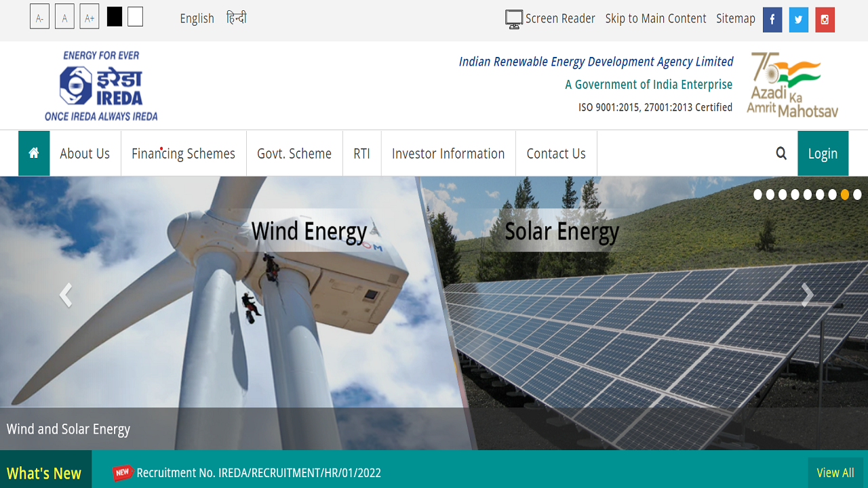Open the Contact Us menu item
The width and height of the screenshot is (868, 488).
pos(556,154)
